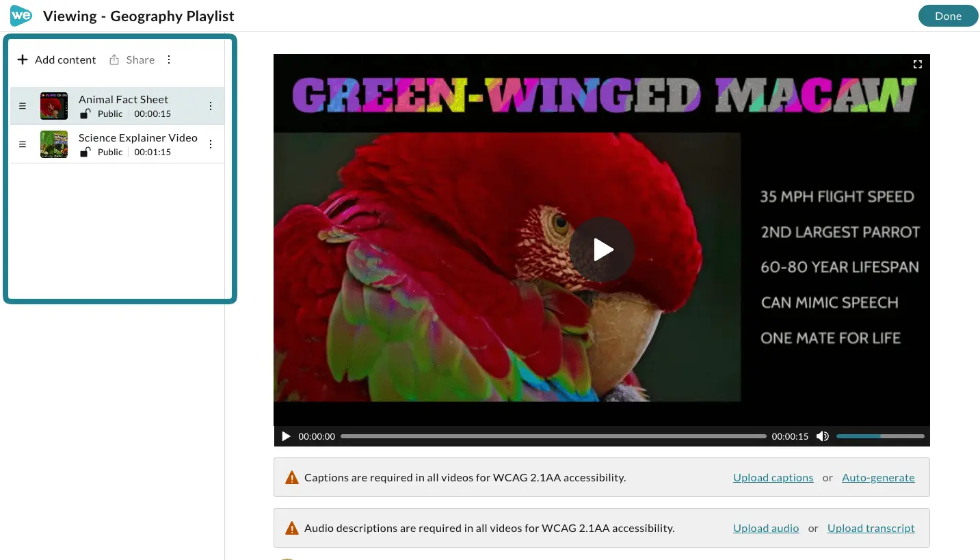Click the large center play button
Viewport: 980px width, 560px height.
tap(602, 250)
